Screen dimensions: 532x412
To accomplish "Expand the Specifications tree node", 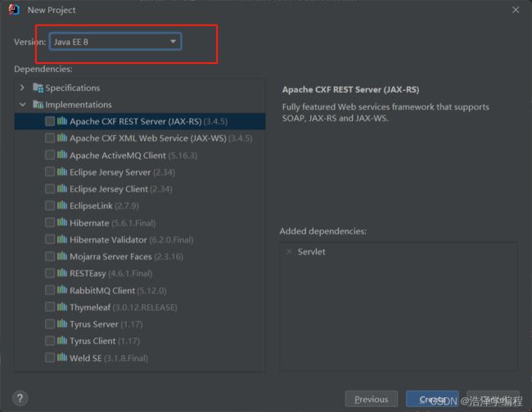I will point(22,88).
